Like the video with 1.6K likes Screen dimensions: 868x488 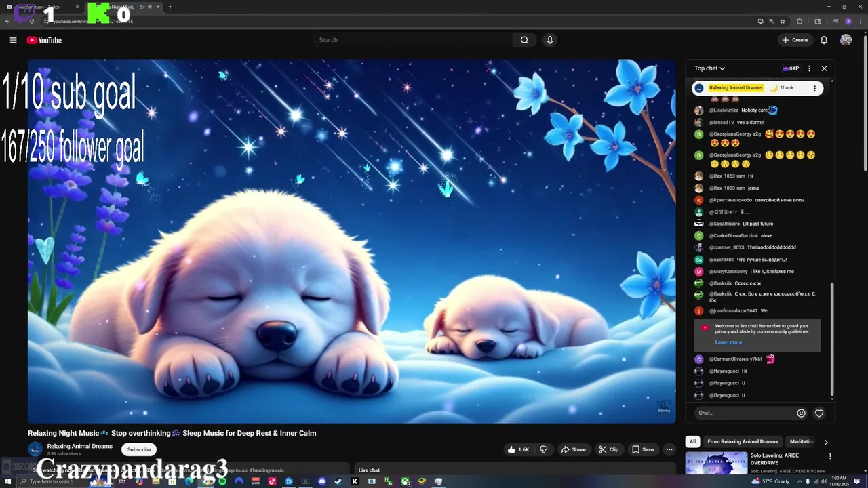pyautogui.click(x=519, y=449)
